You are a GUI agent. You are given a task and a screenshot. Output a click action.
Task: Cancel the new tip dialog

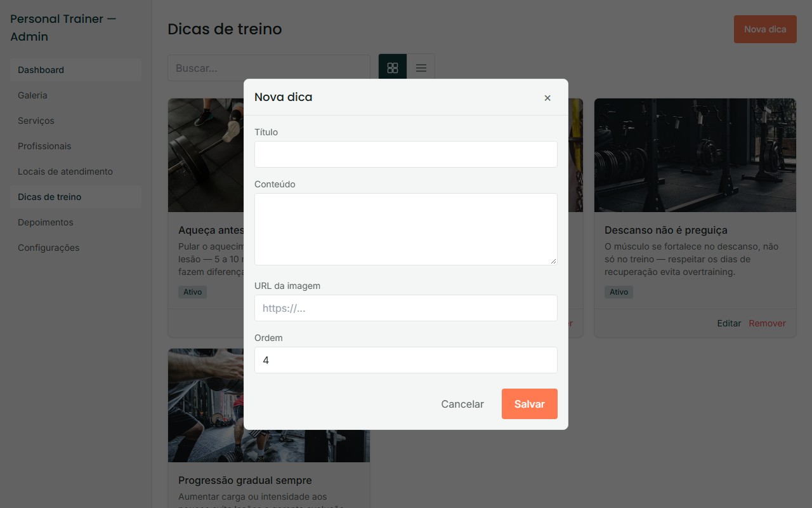462,404
